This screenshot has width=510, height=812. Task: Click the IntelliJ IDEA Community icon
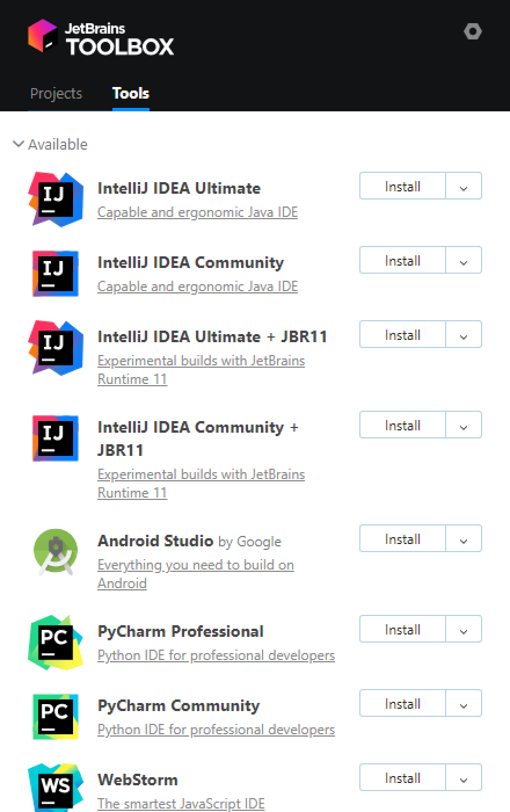pyautogui.click(x=56, y=273)
